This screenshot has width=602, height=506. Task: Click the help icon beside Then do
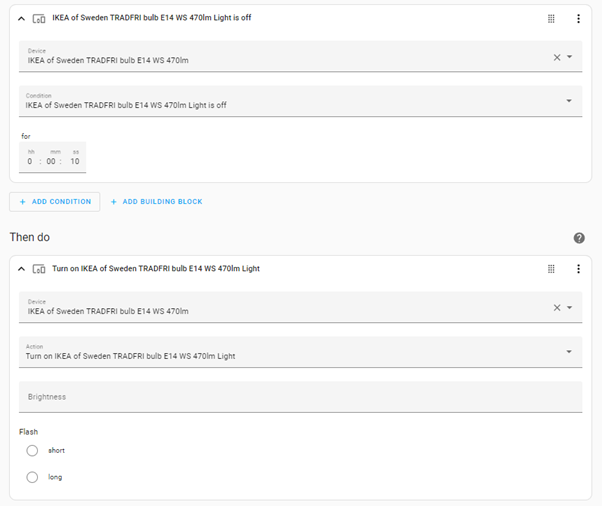(x=579, y=238)
